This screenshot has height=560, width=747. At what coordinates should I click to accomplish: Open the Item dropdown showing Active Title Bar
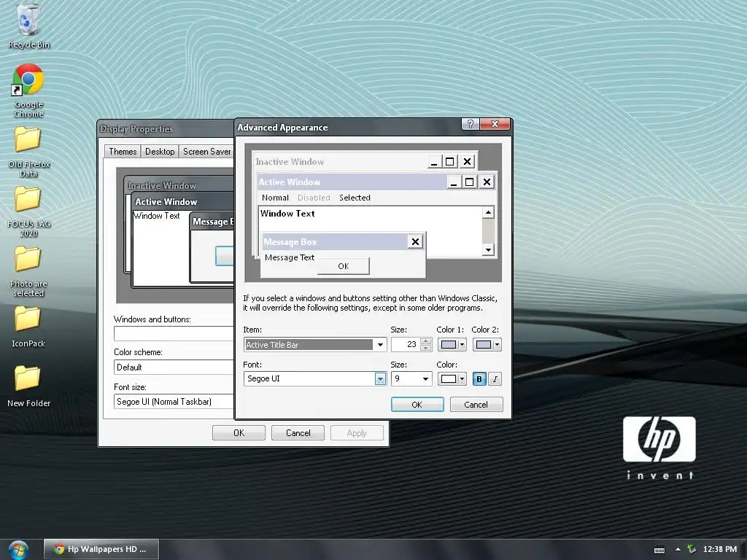pos(315,345)
